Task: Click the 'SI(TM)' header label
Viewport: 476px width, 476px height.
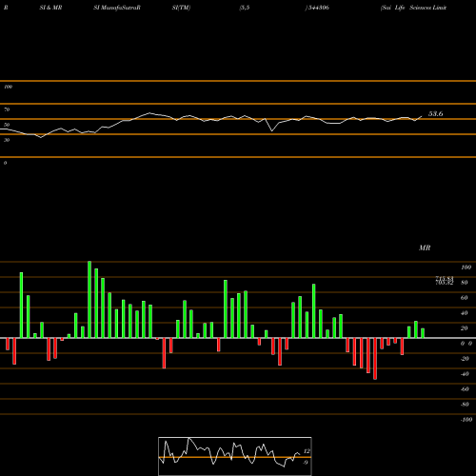Action: 181,8
